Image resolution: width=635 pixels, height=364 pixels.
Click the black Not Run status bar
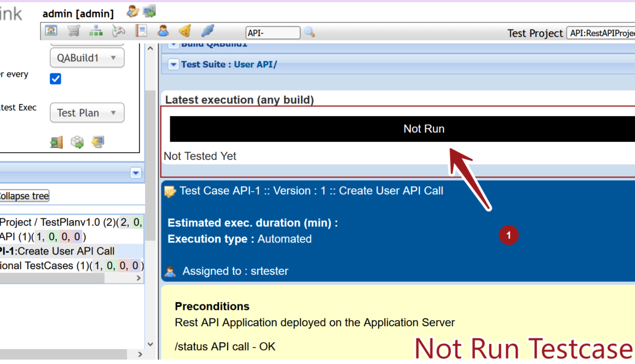click(402, 129)
